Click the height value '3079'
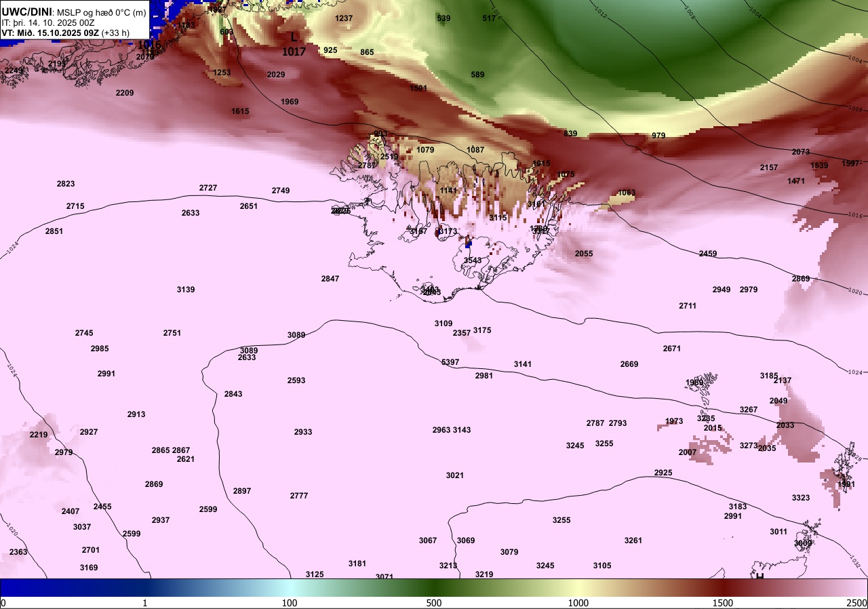868x609 pixels. point(509,552)
